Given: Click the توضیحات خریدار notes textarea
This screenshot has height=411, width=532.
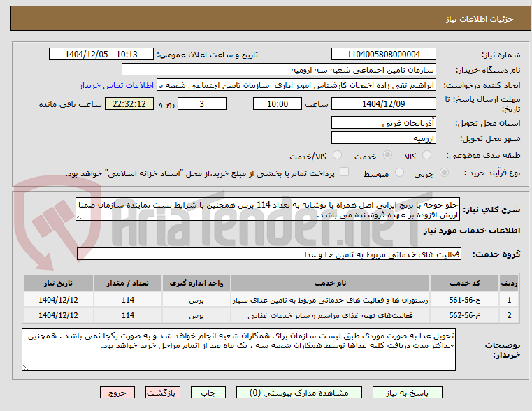Looking at the screenshot, I should [238, 349].
